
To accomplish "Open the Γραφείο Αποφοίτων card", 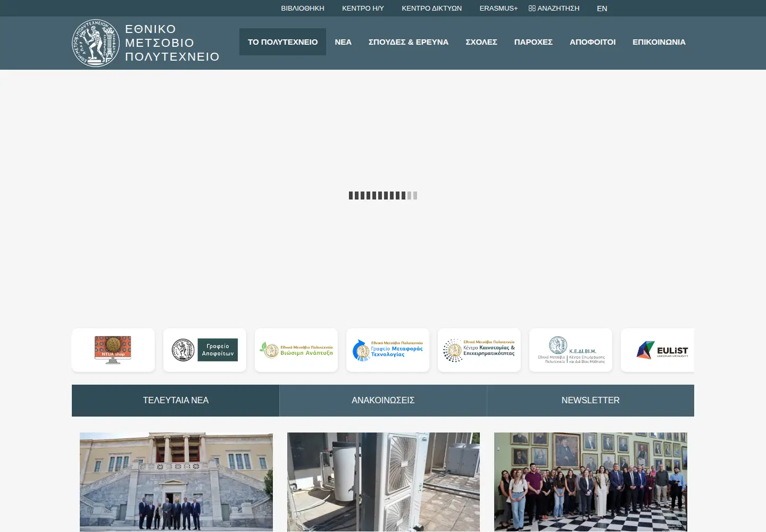I will pos(205,350).
